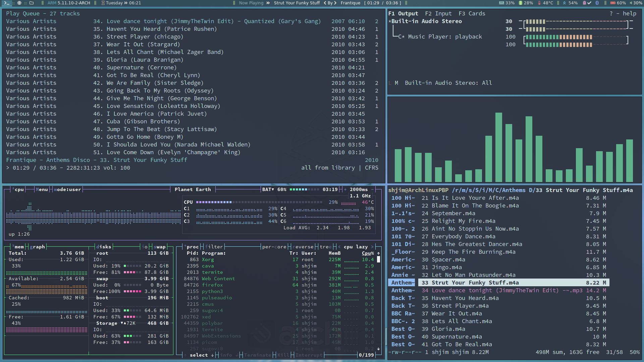The image size is (644, 362).
Task: Toggle reverse sorting in proc box
Action: tap(303, 247)
